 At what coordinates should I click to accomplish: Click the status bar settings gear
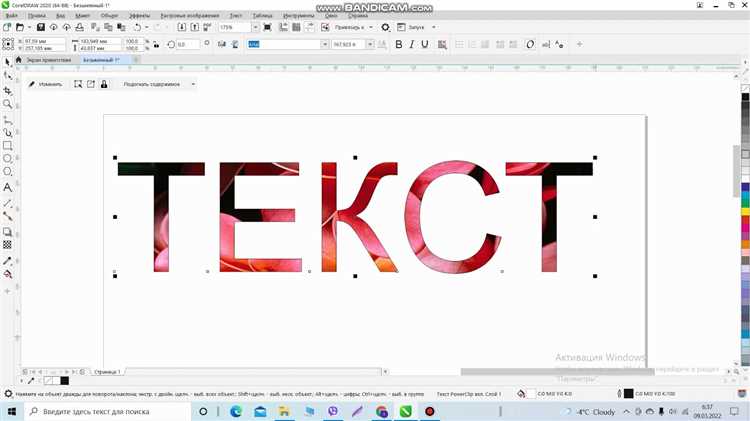(x=8, y=394)
